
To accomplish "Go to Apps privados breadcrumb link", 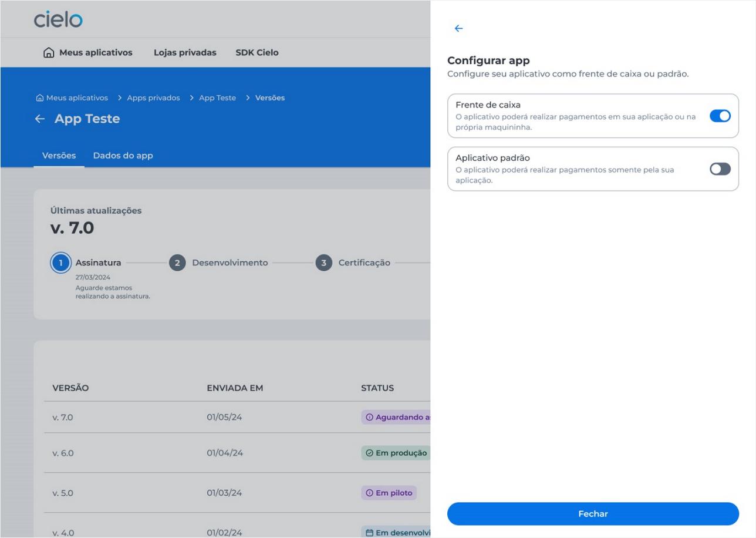I will click(x=153, y=98).
